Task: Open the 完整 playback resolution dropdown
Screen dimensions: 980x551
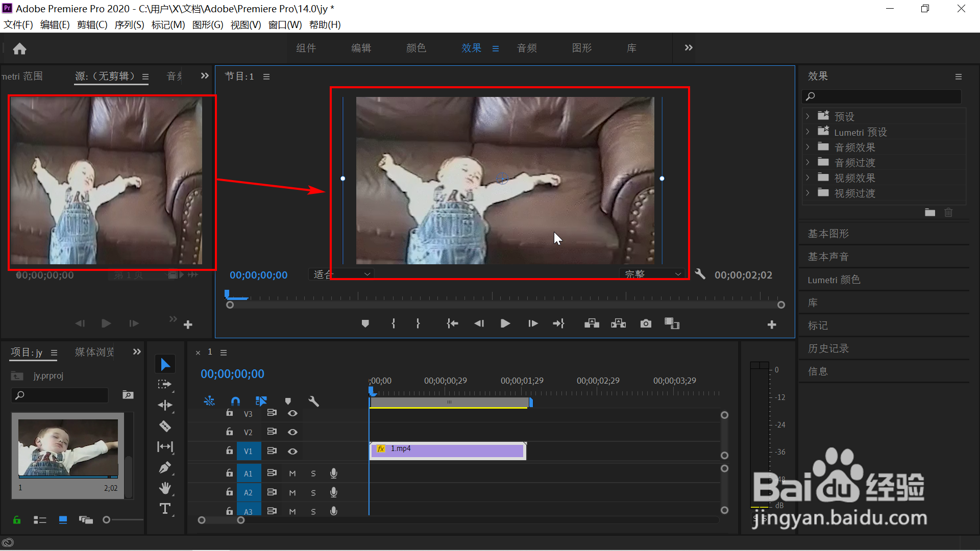Action: (653, 274)
